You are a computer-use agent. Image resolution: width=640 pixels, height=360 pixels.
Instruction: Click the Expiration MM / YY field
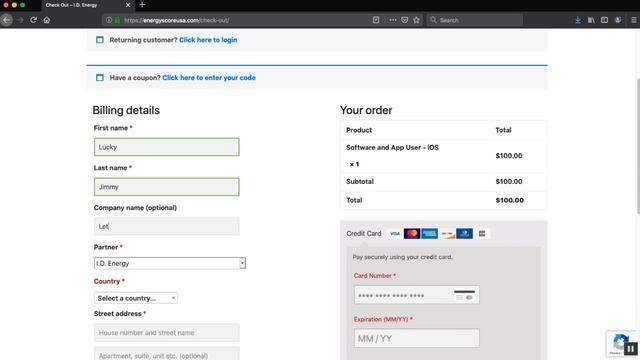coord(417,338)
